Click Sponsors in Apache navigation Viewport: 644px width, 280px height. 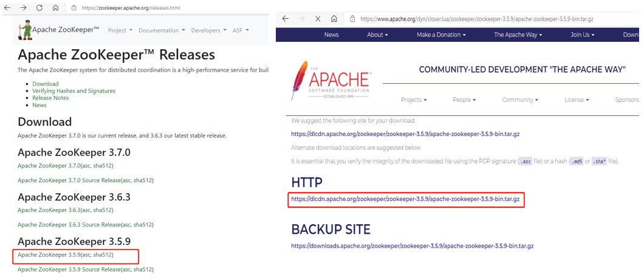(627, 100)
